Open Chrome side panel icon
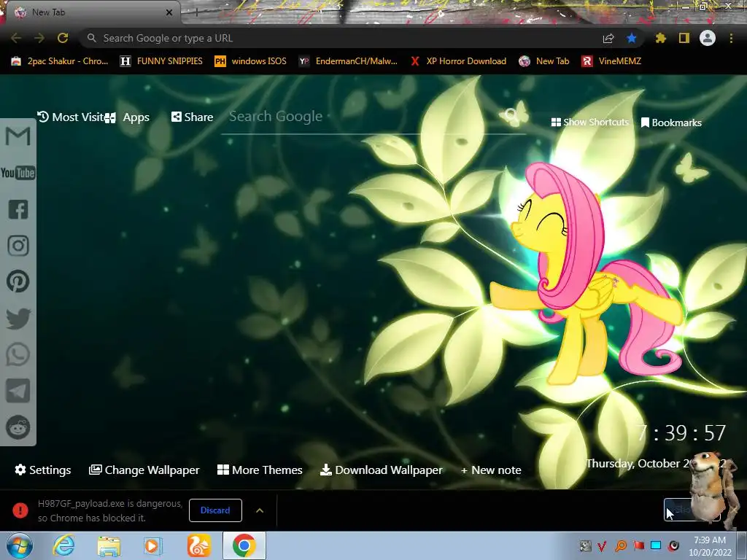Image resolution: width=747 pixels, height=560 pixels. click(x=684, y=38)
